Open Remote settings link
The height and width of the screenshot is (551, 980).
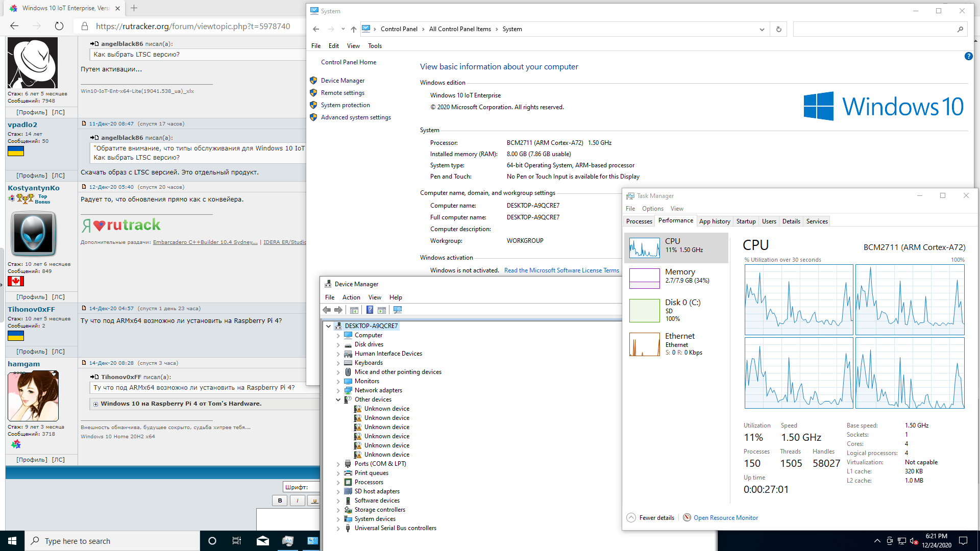coord(342,93)
